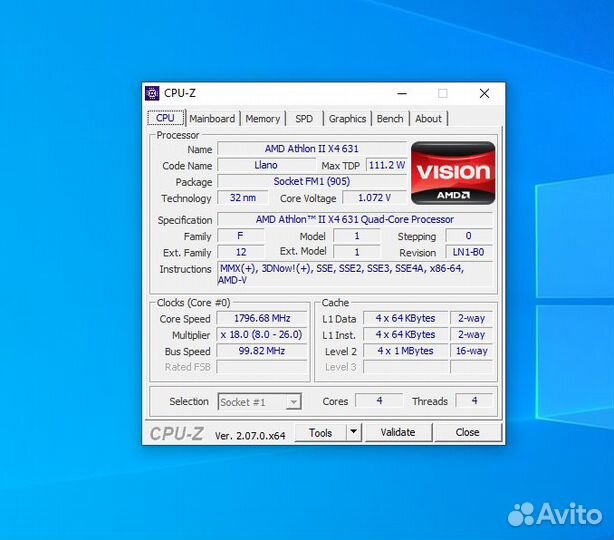Screen dimensions: 614x540
Task: Click the Multiplier value x 18.0
Action: 262,335
